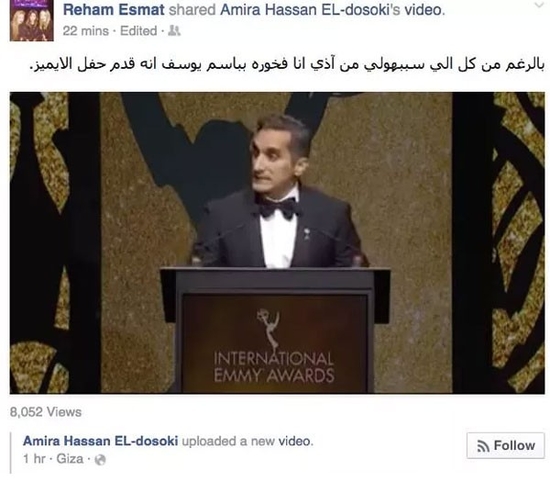Click the Reham Esmat name link
The image size is (550, 493).
[114, 10]
